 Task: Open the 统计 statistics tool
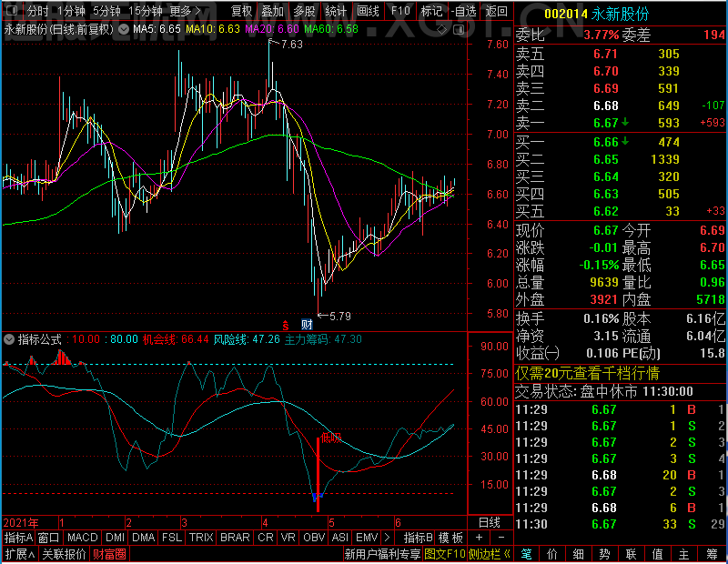click(336, 11)
